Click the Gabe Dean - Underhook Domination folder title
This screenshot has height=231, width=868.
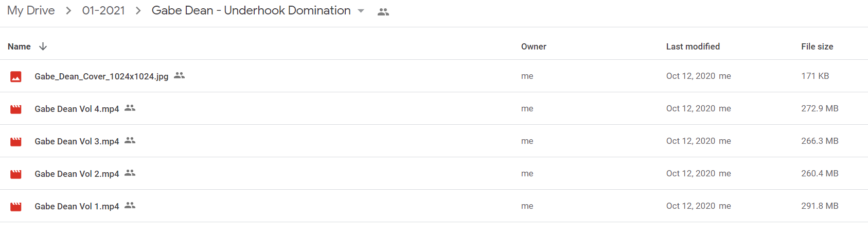[x=251, y=10]
